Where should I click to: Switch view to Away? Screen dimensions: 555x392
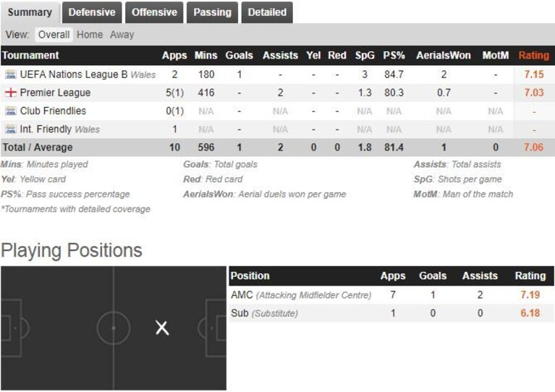(x=122, y=35)
